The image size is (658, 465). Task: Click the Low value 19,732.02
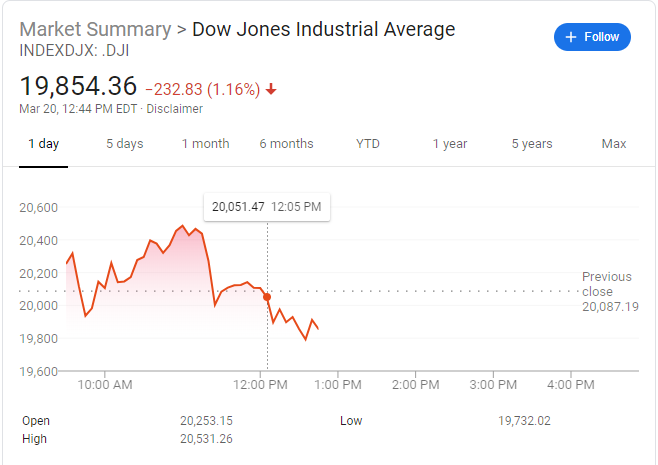524,421
